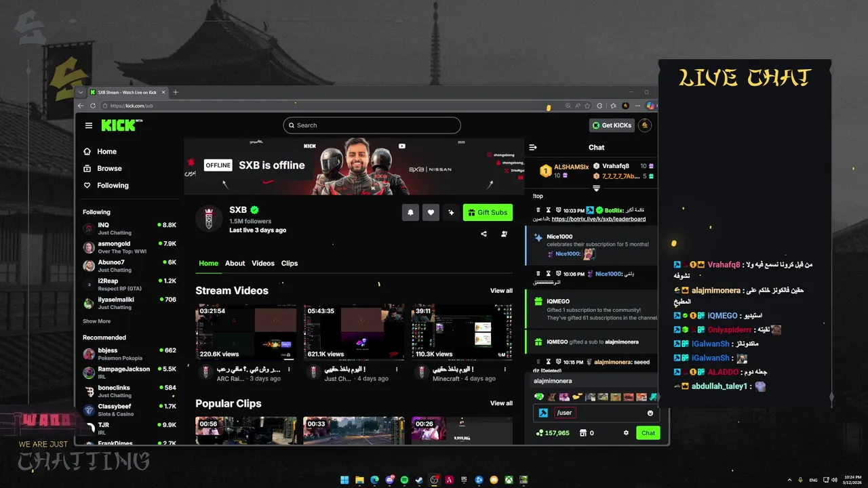Click the Get KICKs button
Viewport: 868px width, 488px height.
coord(612,125)
